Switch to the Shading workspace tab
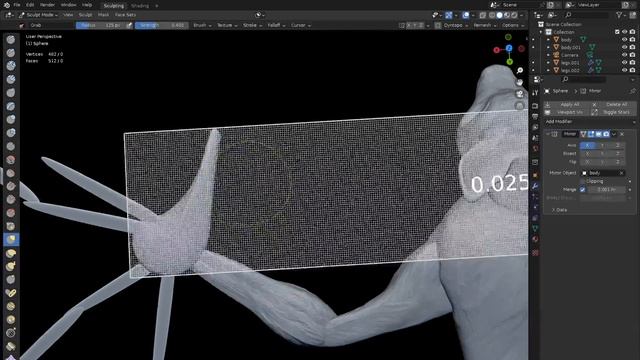The image size is (640, 360). (x=140, y=6)
